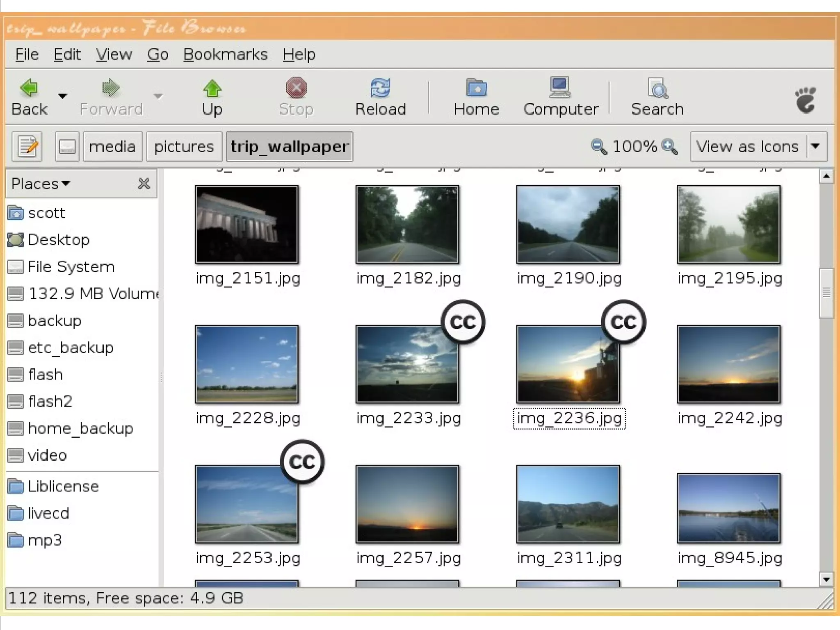
Task: Select the img_2233.jpg thumbnail
Action: [407, 364]
